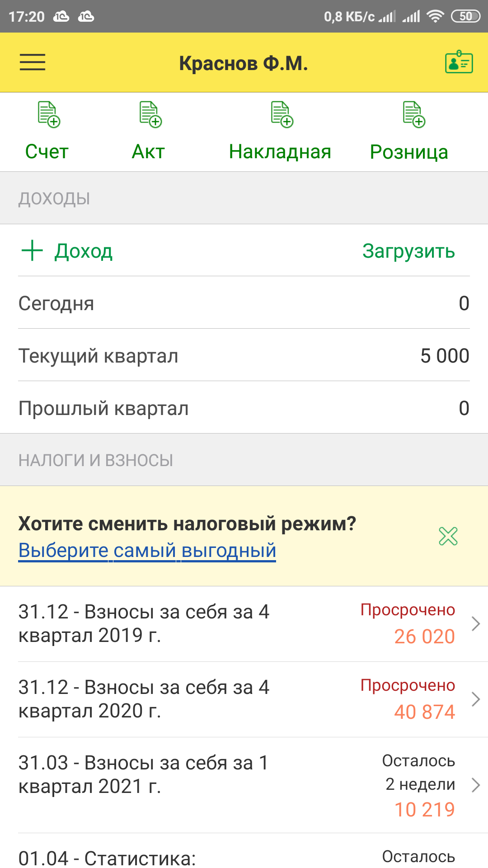
Task: Select the Текущий квартал income row
Action: [244, 355]
